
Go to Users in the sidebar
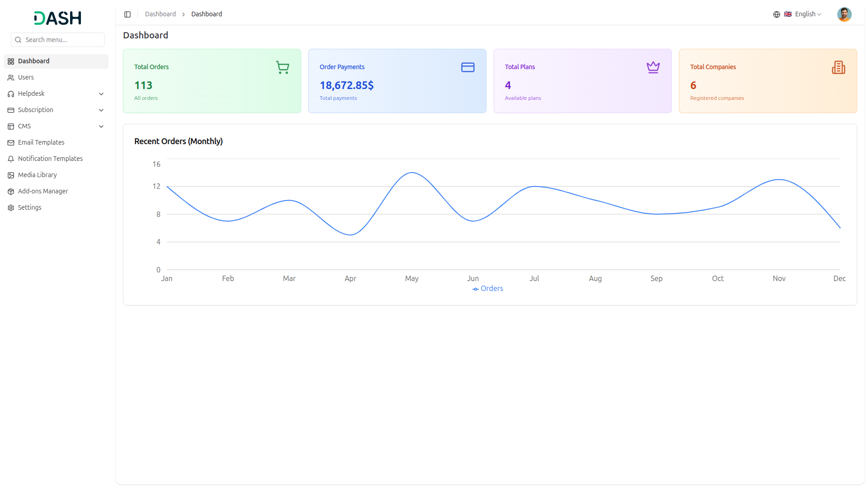point(56,78)
